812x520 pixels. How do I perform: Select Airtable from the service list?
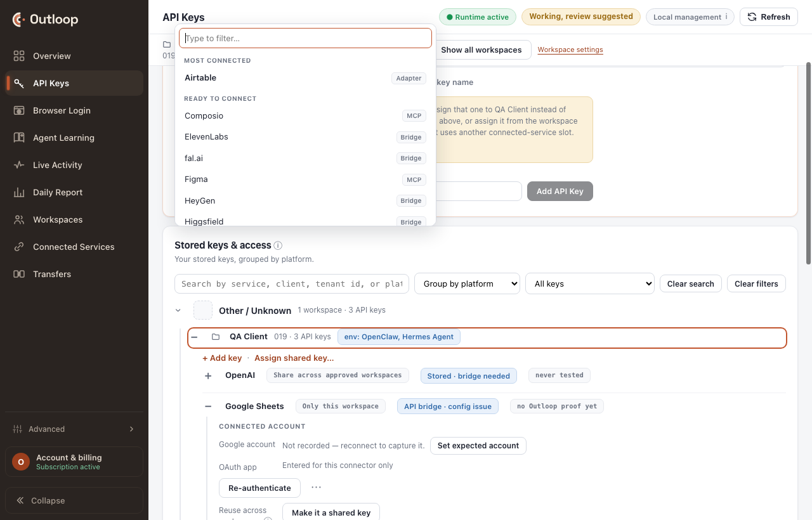(305, 78)
